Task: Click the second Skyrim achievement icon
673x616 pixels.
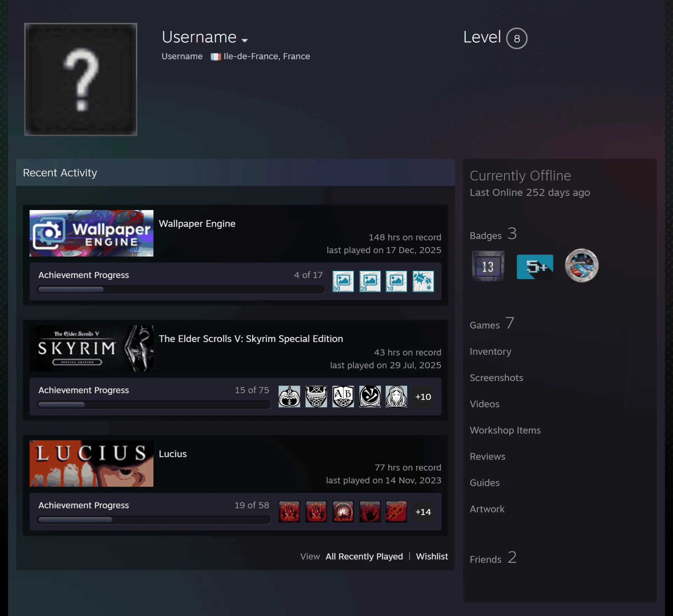Action: (316, 397)
